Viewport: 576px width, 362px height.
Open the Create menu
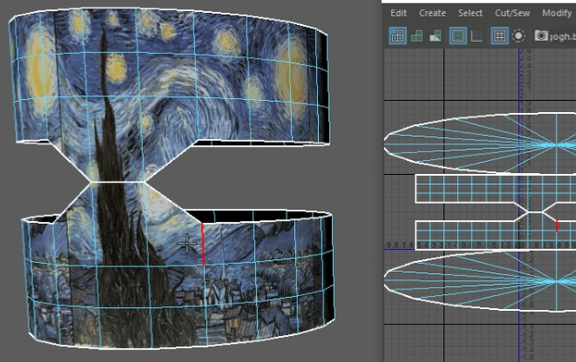click(432, 13)
